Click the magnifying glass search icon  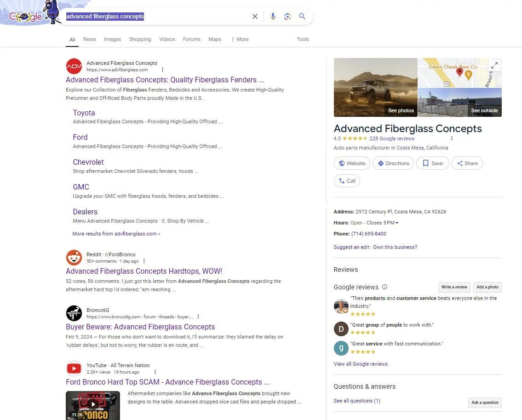click(302, 16)
